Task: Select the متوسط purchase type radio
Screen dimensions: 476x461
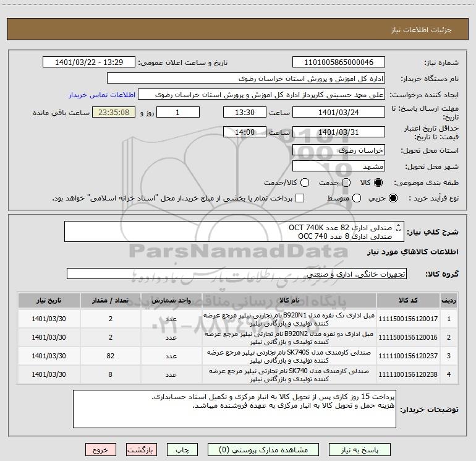Action: point(357,198)
